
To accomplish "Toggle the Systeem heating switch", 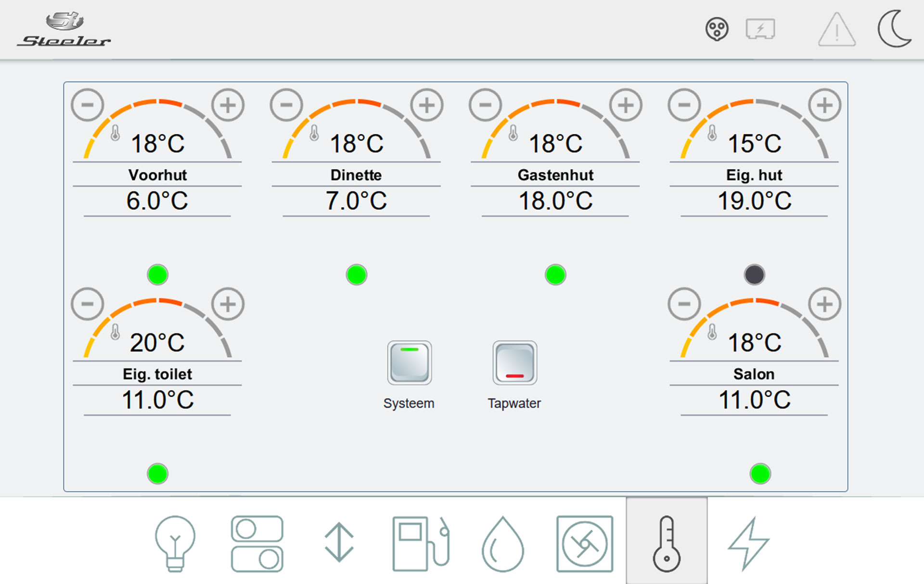I will coord(409,363).
